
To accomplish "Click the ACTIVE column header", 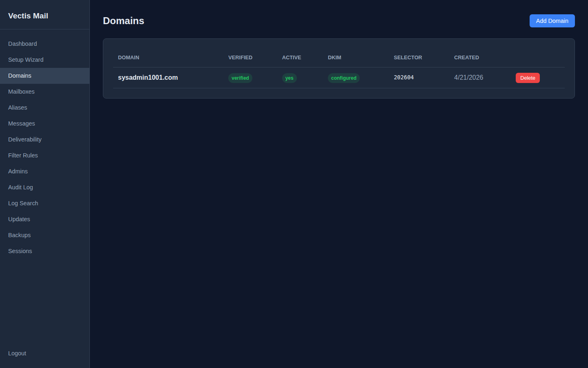I will pyautogui.click(x=292, y=58).
